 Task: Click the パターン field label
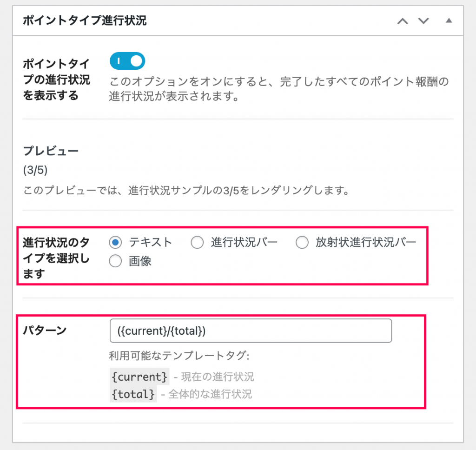point(45,330)
